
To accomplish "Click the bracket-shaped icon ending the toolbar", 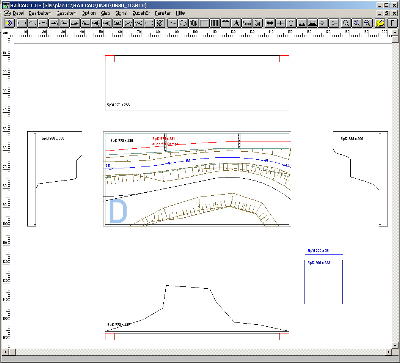I will coord(390,23).
